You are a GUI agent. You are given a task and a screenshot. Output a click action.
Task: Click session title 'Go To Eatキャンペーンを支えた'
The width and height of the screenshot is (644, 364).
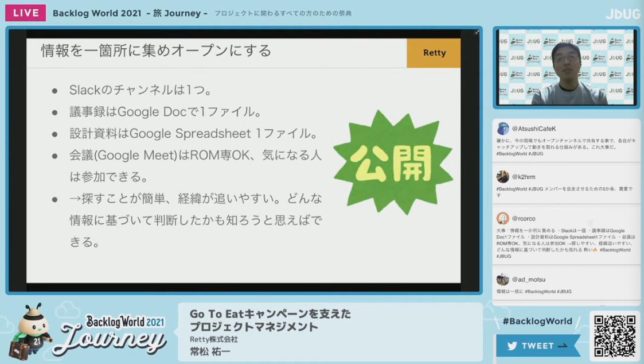pyautogui.click(x=270, y=314)
